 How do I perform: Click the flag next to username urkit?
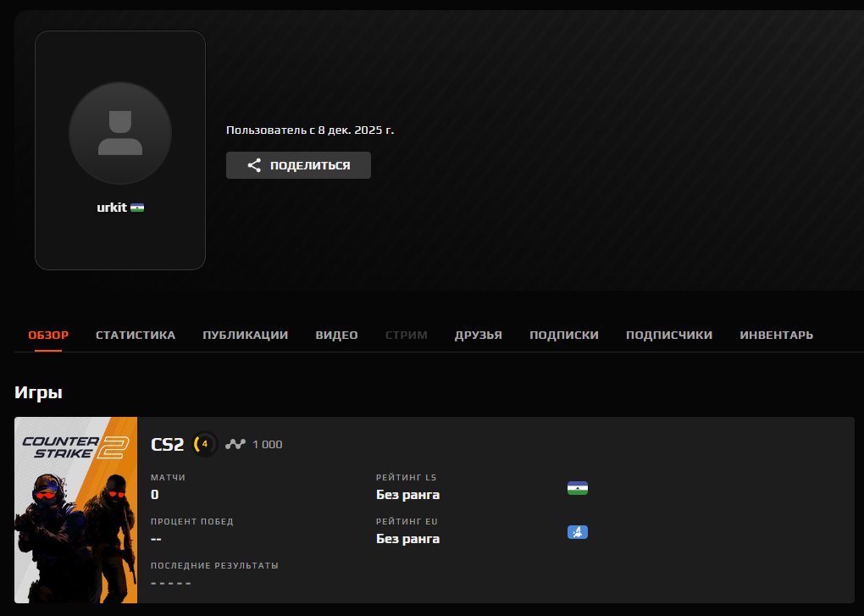[136, 206]
